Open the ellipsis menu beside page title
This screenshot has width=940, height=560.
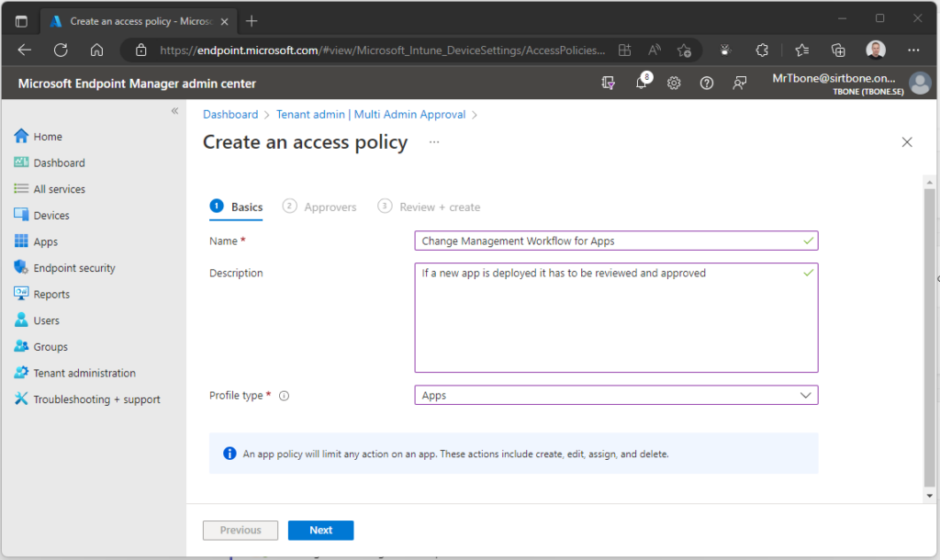click(434, 142)
